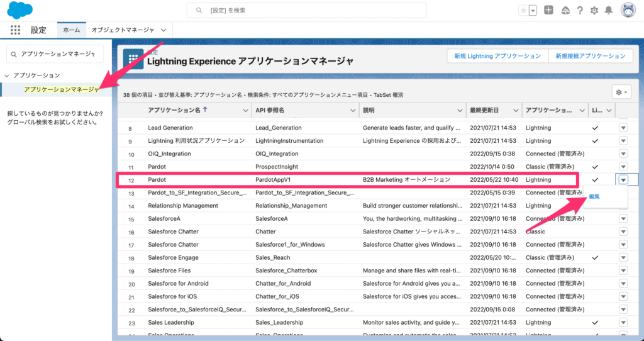Click the 2022/10/14 0:50 date cell
The height and width of the screenshot is (341, 644).
click(x=492, y=167)
